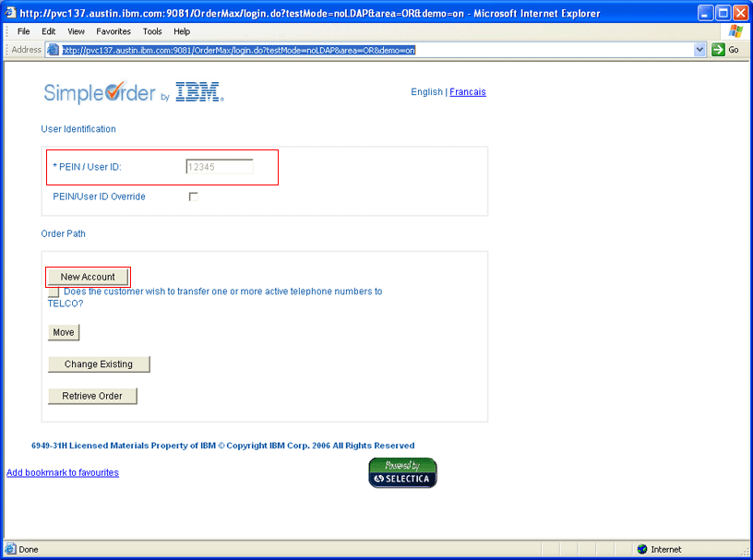Click the User Identification heading

coord(78,129)
